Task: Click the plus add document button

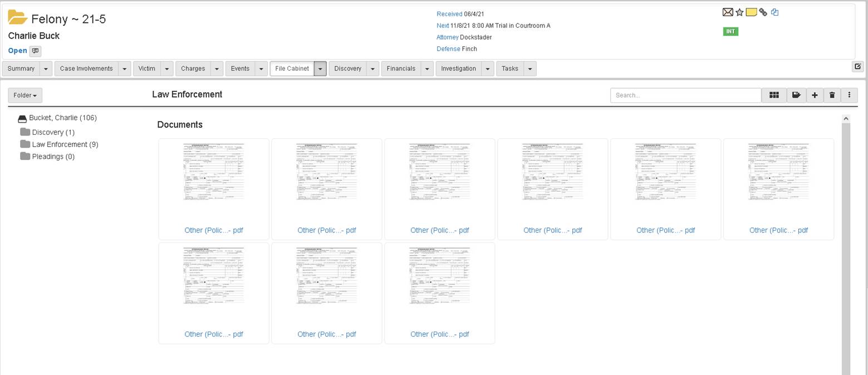Action: point(815,95)
